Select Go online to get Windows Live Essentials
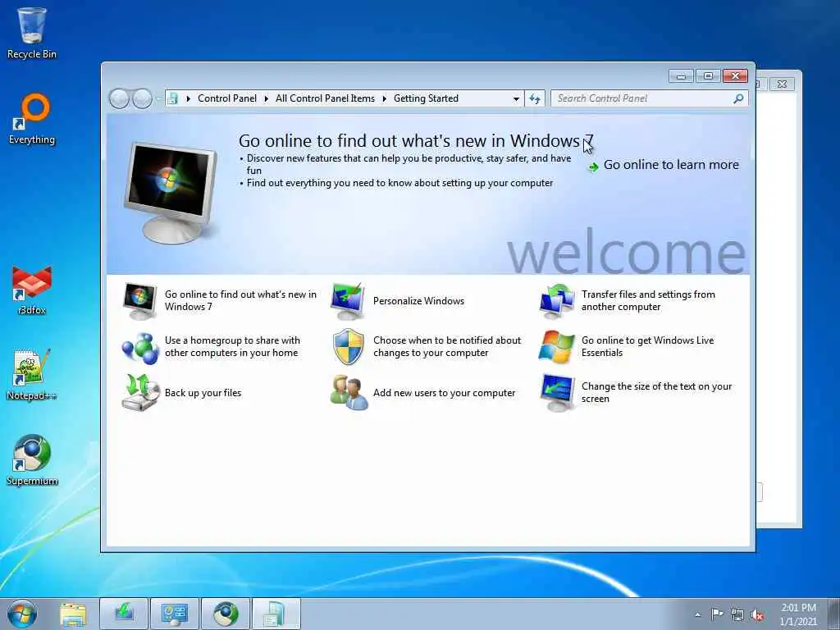The height and width of the screenshot is (630, 840). 648,347
